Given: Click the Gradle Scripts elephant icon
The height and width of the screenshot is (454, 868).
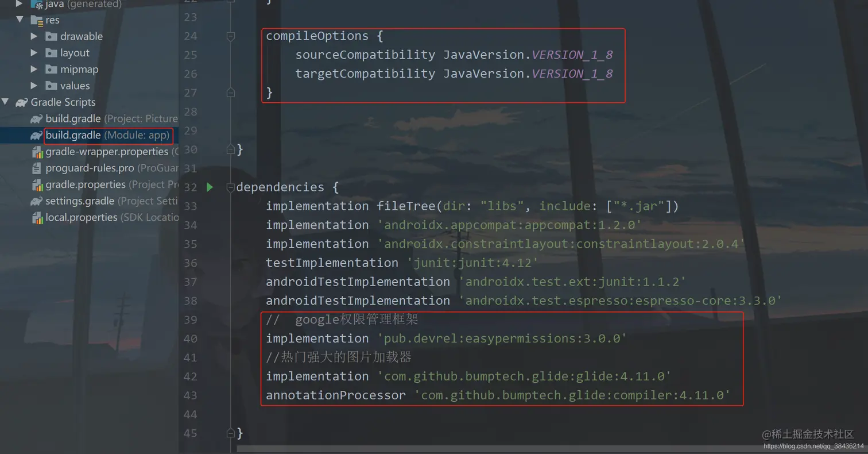Looking at the screenshot, I should [22, 102].
